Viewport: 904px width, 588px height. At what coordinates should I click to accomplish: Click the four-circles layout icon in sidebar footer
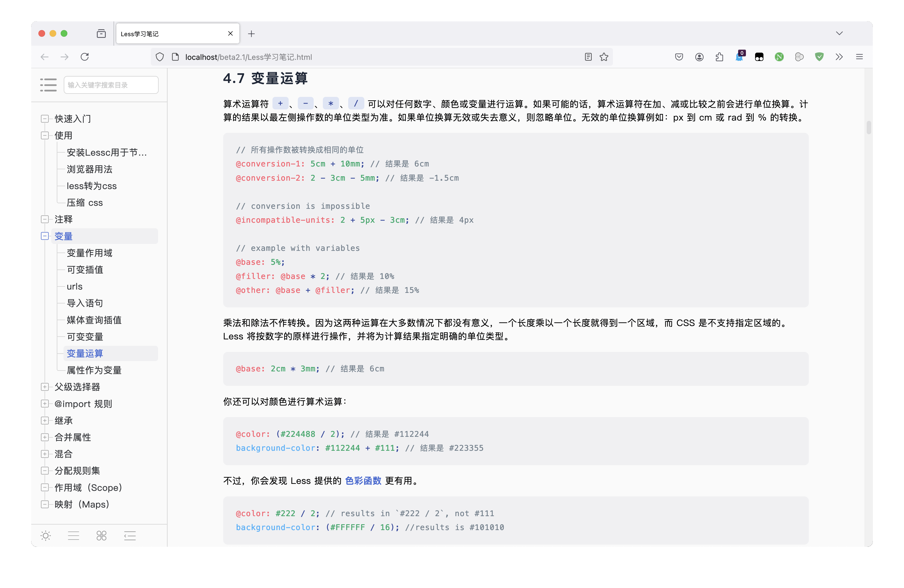coord(101,536)
